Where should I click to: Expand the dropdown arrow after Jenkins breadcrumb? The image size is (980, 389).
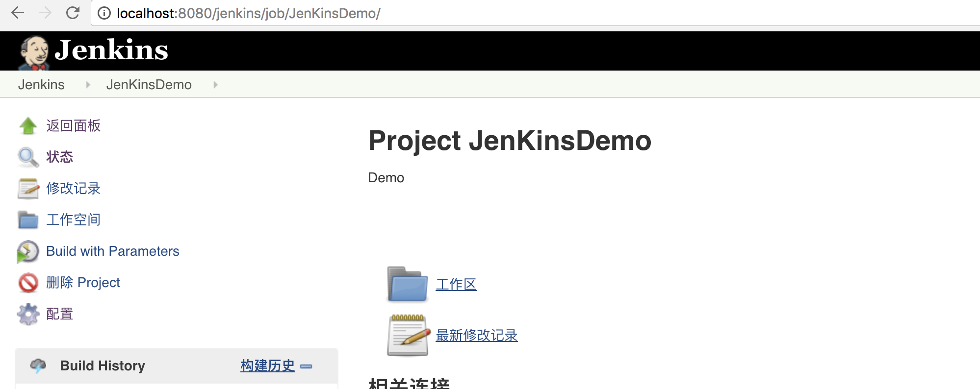[x=88, y=85]
